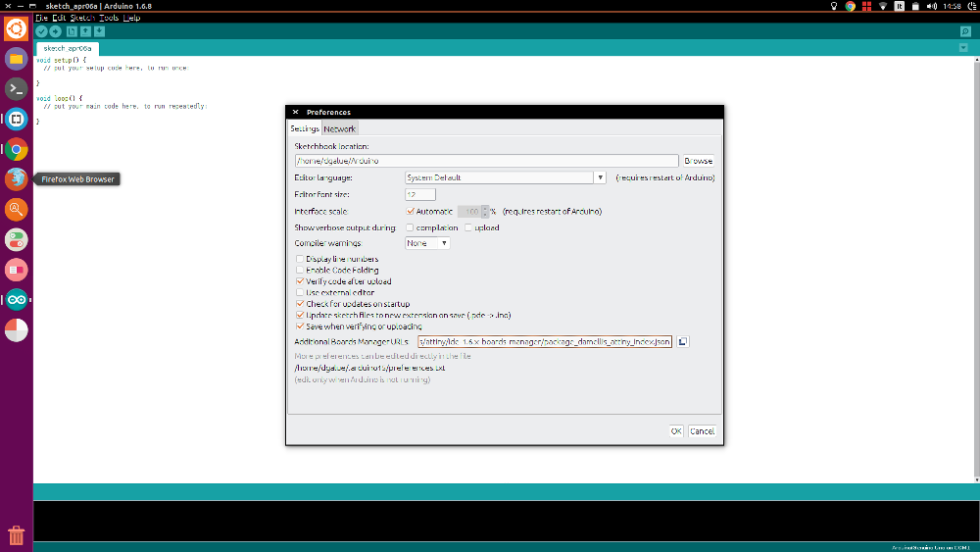
Task: Launch Google Chrome from the dock
Action: pos(17,149)
